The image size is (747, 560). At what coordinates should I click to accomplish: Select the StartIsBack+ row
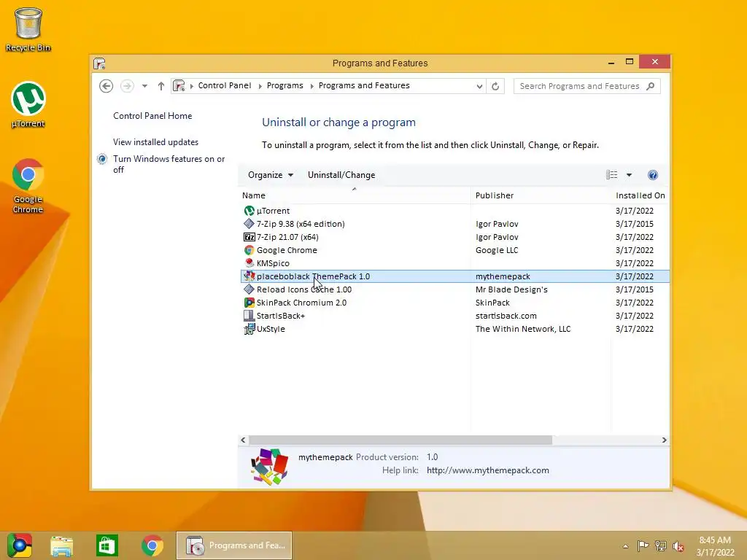(x=455, y=316)
